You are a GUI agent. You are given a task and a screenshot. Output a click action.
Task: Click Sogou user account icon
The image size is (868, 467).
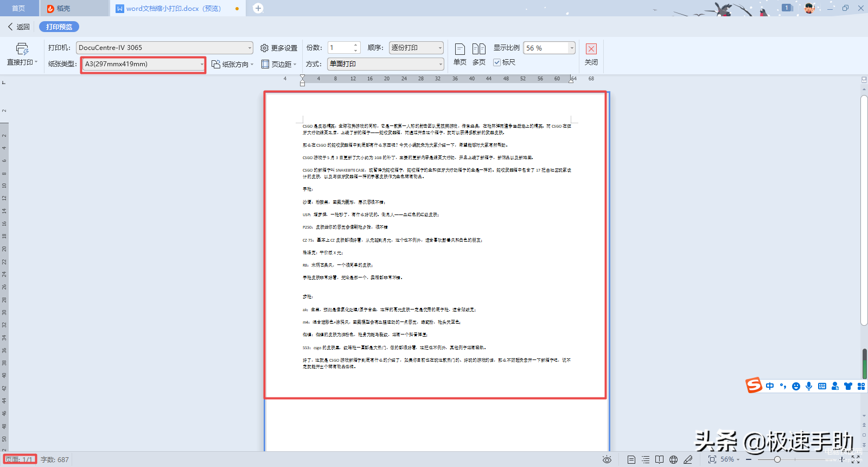(x=835, y=386)
